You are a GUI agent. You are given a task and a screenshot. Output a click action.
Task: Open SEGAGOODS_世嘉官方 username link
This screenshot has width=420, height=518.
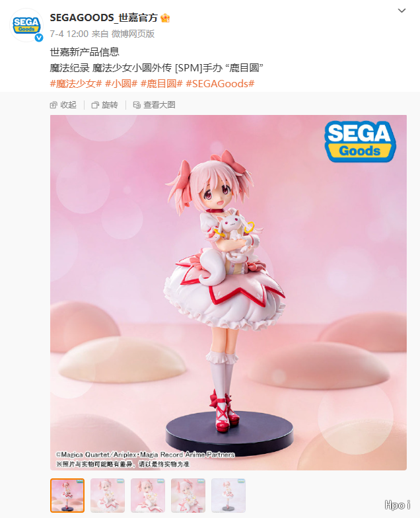(104, 18)
